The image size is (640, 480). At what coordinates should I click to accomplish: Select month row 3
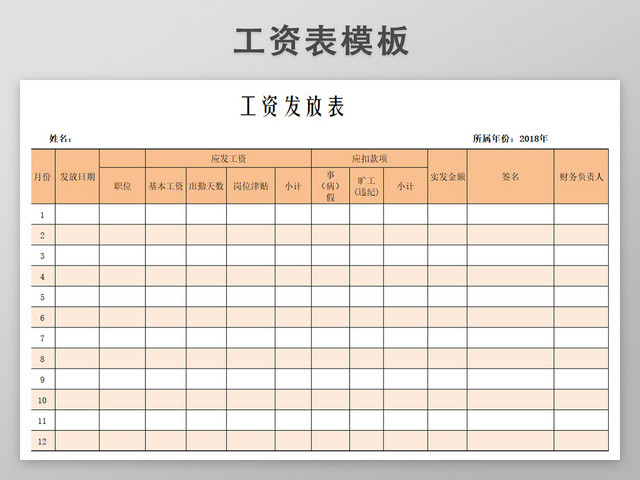(x=320, y=256)
